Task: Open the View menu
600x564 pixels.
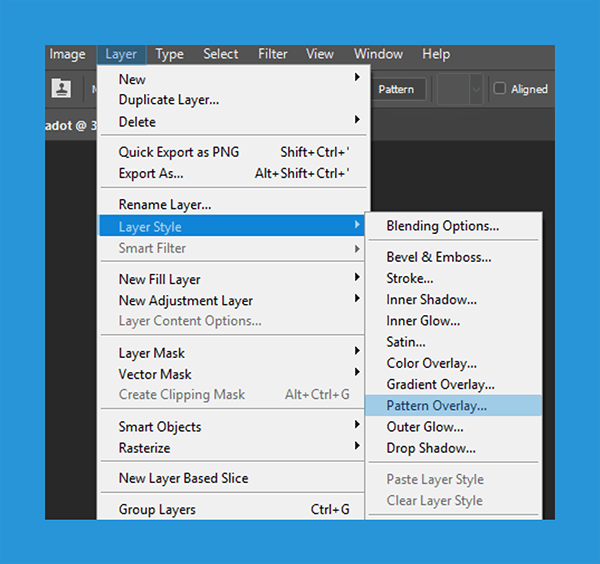Action: 320,54
